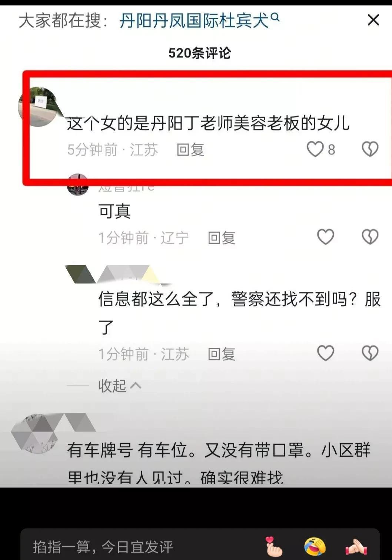Insert the clapping hands emoji
Screen dimensions: 392x560
[x=356, y=547]
